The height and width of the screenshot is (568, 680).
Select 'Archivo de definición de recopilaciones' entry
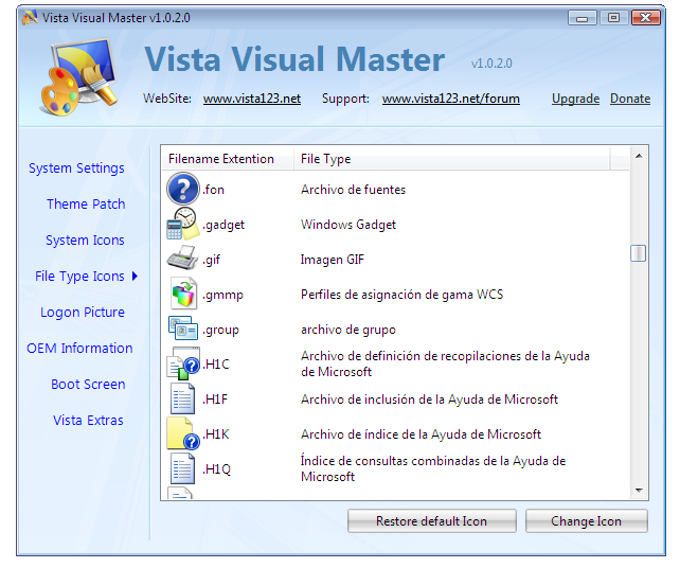click(x=445, y=364)
